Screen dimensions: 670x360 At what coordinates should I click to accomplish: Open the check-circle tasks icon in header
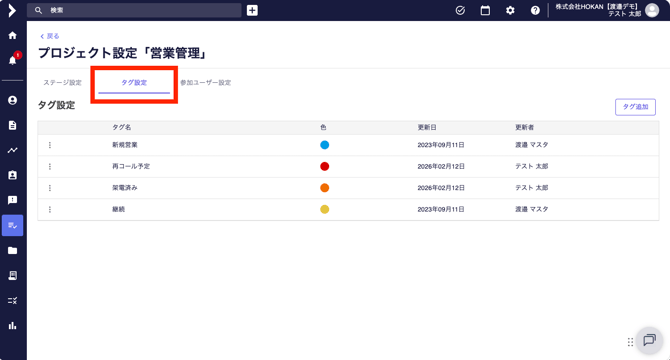tap(460, 10)
